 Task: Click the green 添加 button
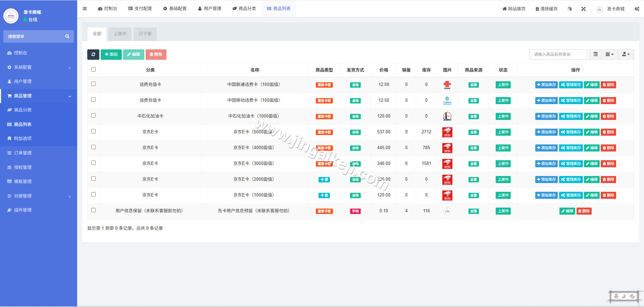111,54
